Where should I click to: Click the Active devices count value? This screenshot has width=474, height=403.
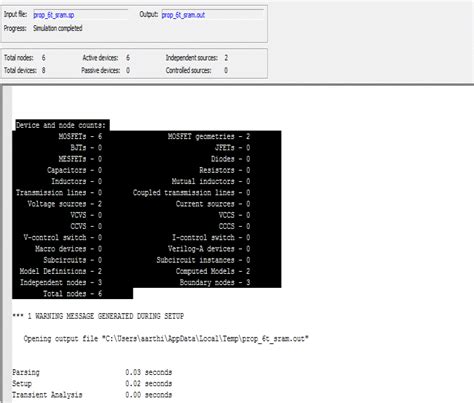point(128,58)
